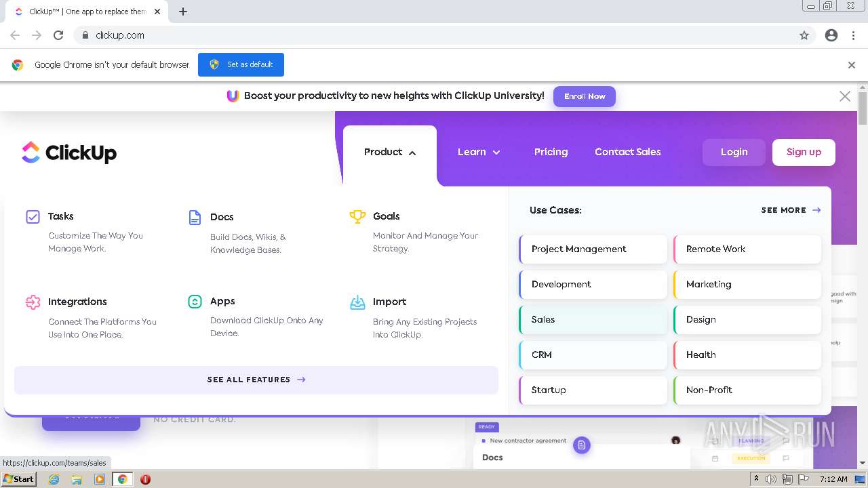Open the Non-Profit use case
Screen dimensions: 868x488
(747, 390)
